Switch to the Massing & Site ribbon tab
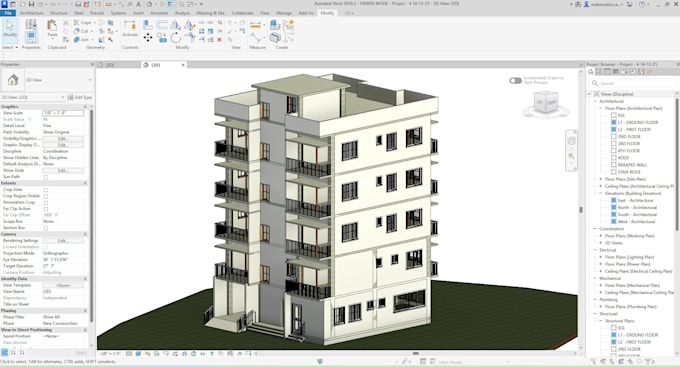The height and width of the screenshot is (367, 680). coord(210,13)
